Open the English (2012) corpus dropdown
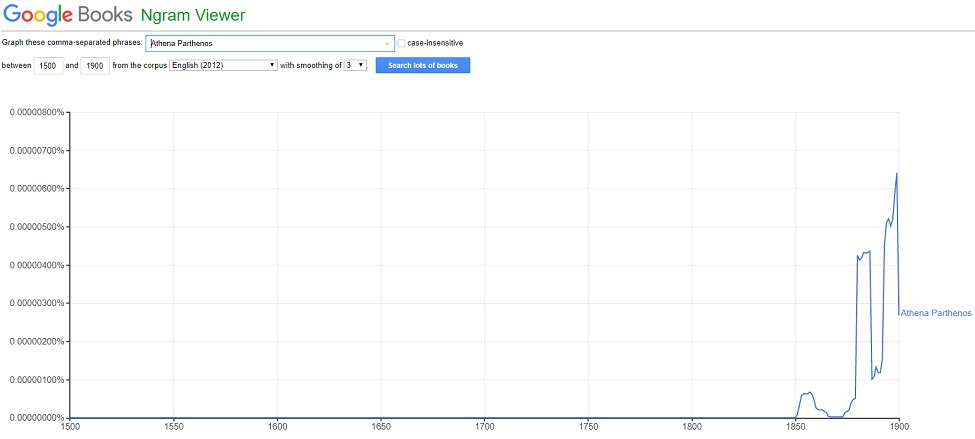This screenshot has height=439, width=975. pos(224,65)
